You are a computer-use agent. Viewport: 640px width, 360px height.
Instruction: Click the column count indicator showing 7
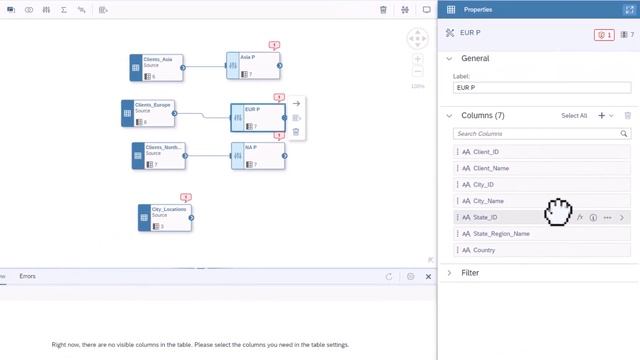(x=627, y=35)
